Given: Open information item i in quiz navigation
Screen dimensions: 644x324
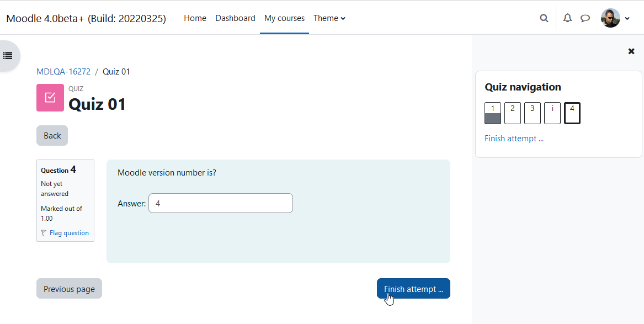Looking at the screenshot, I should (552, 113).
